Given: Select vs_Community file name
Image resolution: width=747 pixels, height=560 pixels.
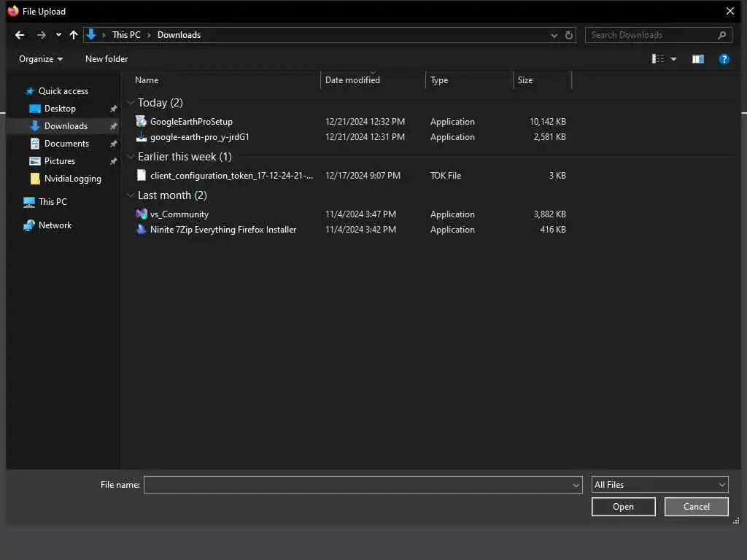Looking at the screenshot, I should (x=179, y=214).
